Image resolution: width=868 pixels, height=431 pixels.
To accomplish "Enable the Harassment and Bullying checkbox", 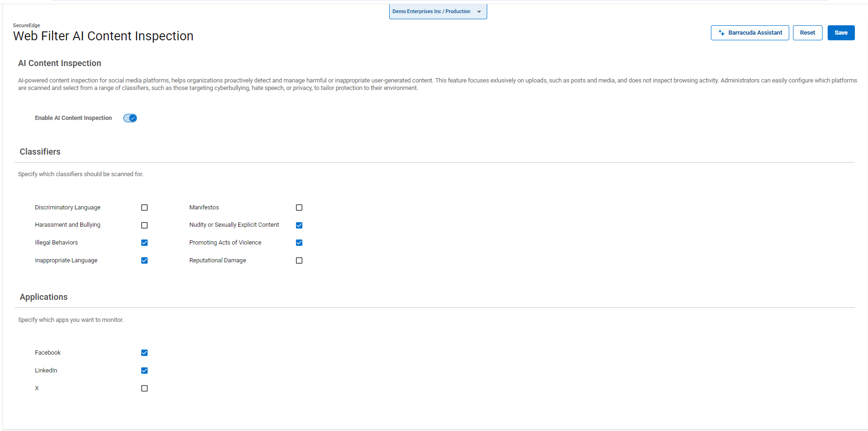I will pyautogui.click(x=144, y=225).
